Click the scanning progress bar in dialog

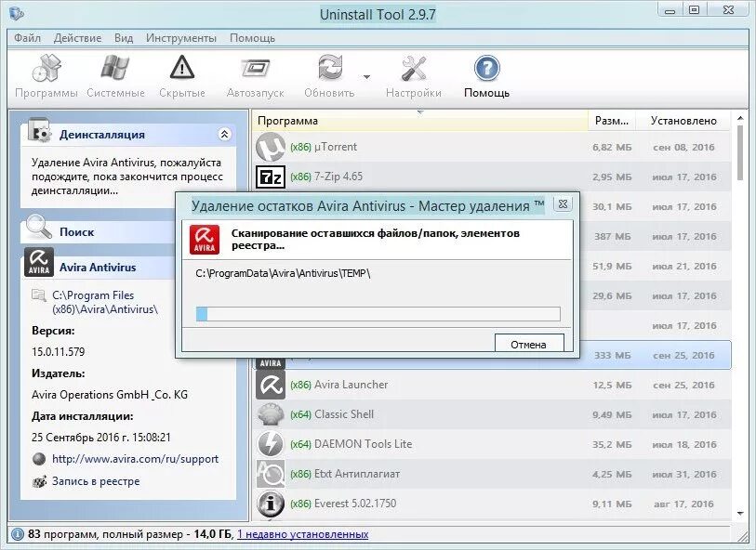pos(378,314)
